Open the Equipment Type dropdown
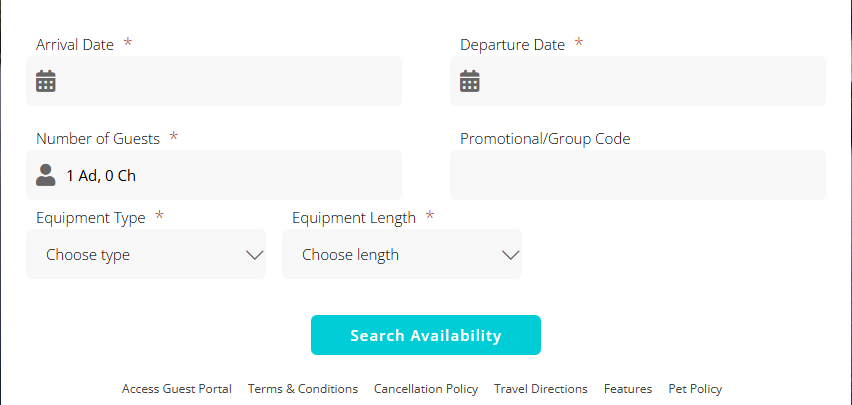 pos(146,255)
